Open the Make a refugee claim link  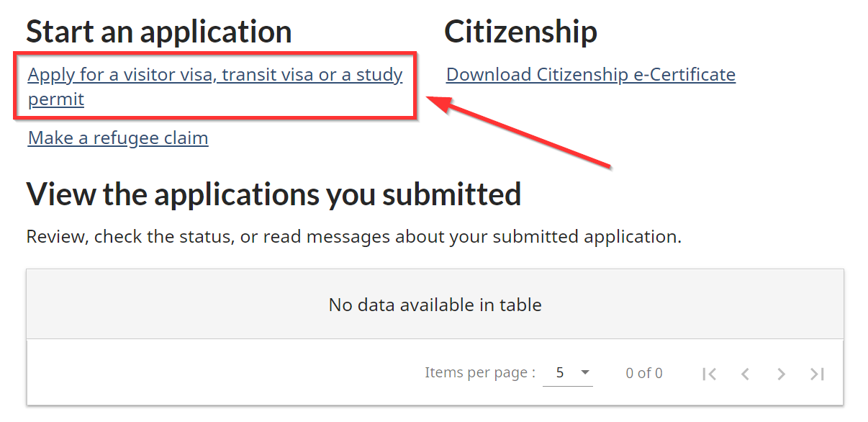(118, 138)
